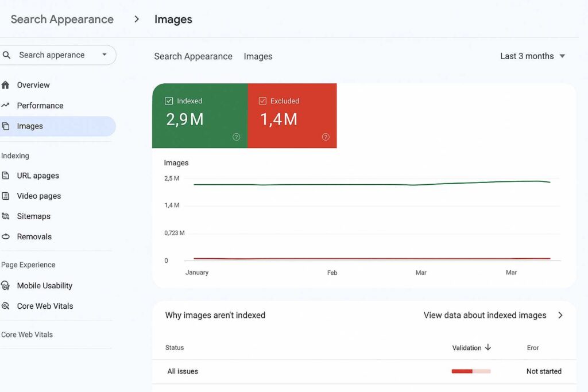588x392 pixels.
Task: Click the Performance trend icon
Action: tap(6, 106)
